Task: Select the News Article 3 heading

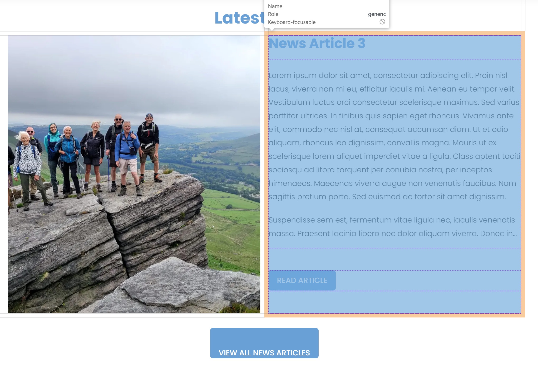Action: [317, 43]
